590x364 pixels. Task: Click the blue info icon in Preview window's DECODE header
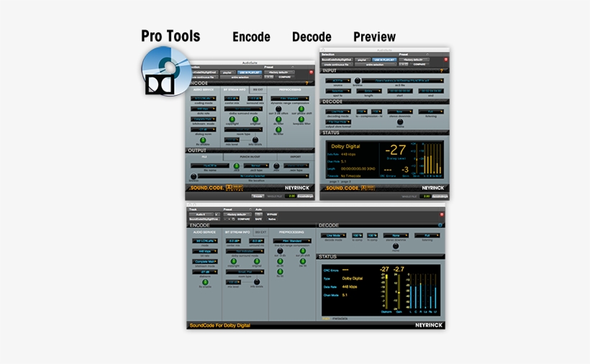click(440, 225)
